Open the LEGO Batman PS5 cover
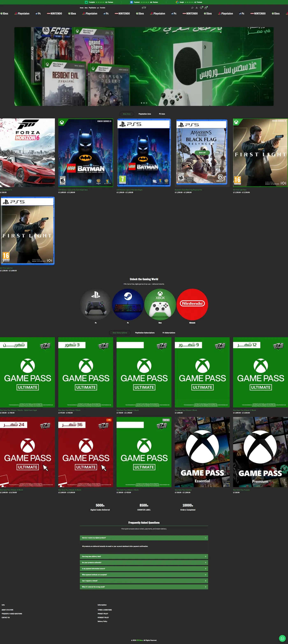288x644 pixels. (x=144, y=153)
